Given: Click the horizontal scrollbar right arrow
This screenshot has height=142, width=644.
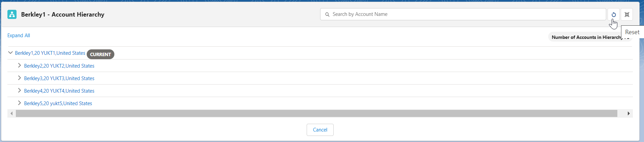Looking at the screenshot, I should pos(628,114).
